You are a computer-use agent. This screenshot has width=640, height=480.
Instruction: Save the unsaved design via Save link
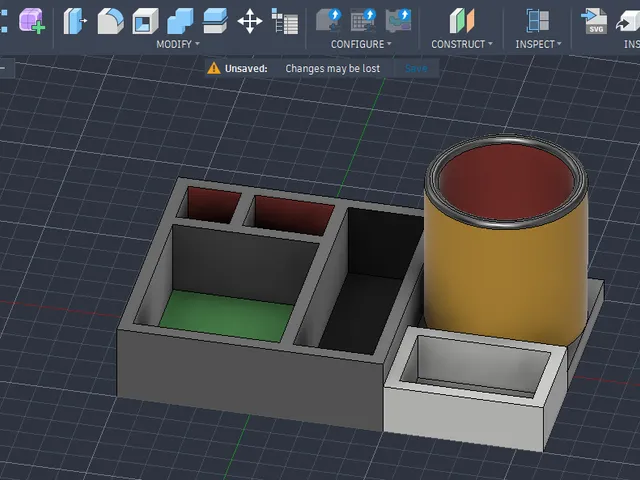coord(416,68)
